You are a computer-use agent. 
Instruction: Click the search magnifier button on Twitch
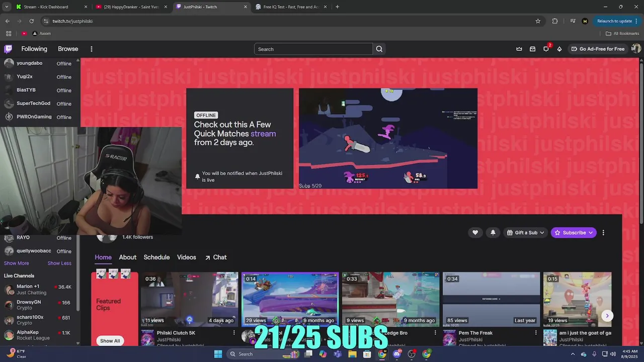coord(379,49)
